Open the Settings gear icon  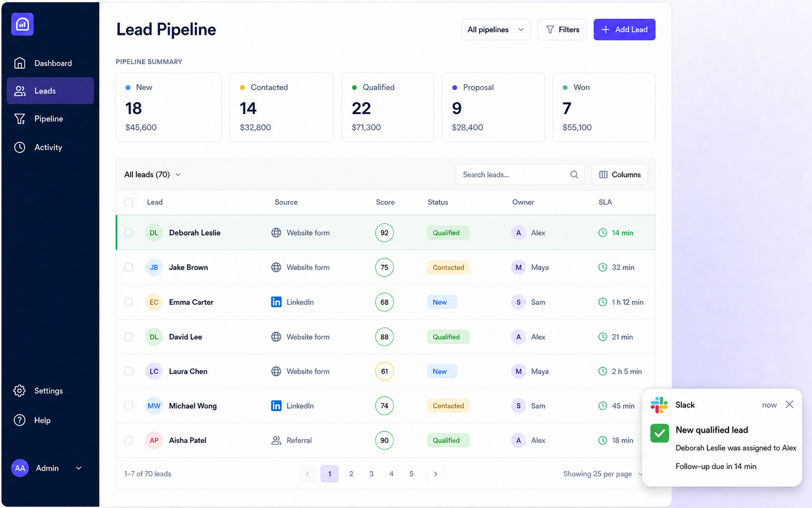tap(19, 391)
